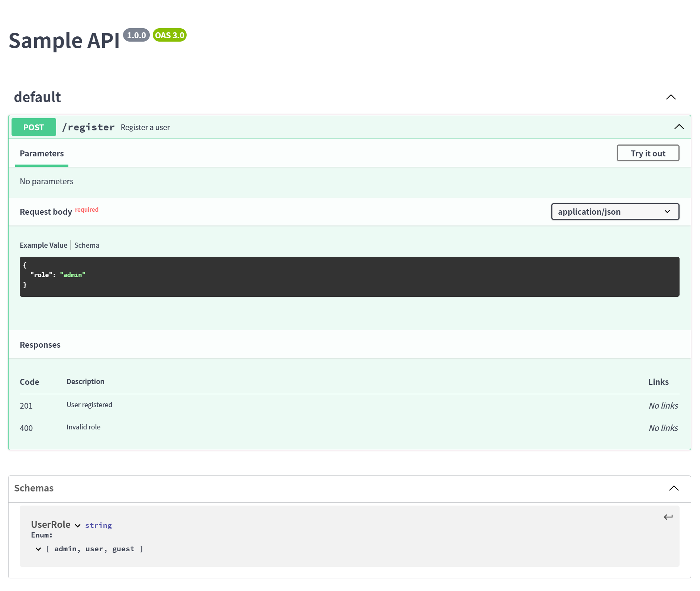The height and width of the screenshot is (591, 700).
Task: Click the return arrow in the Schemas panel
Action: [x=668, y=517]
